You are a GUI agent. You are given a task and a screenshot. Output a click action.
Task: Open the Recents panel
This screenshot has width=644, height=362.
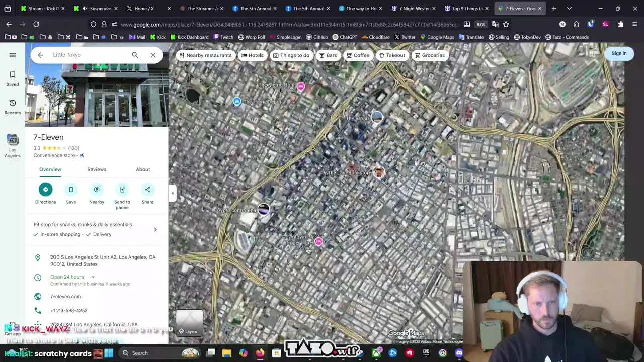[13, 107]
